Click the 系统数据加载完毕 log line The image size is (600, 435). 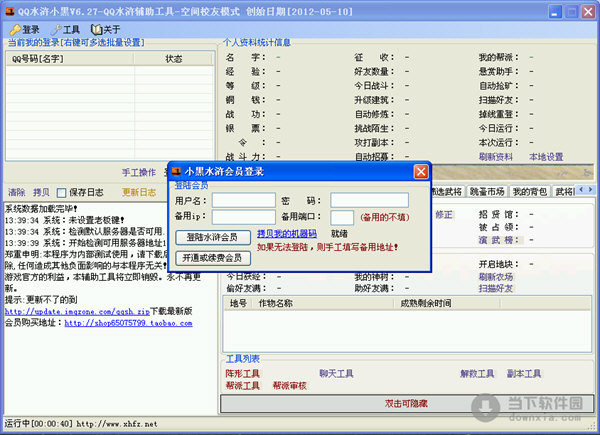[x=41, y=209]
